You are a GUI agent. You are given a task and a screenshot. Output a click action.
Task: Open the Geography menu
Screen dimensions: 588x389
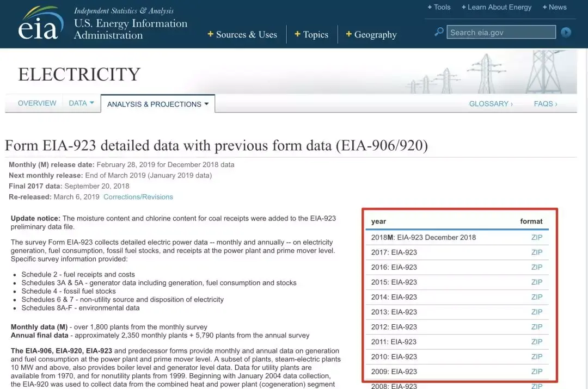(x=371, y=34)
